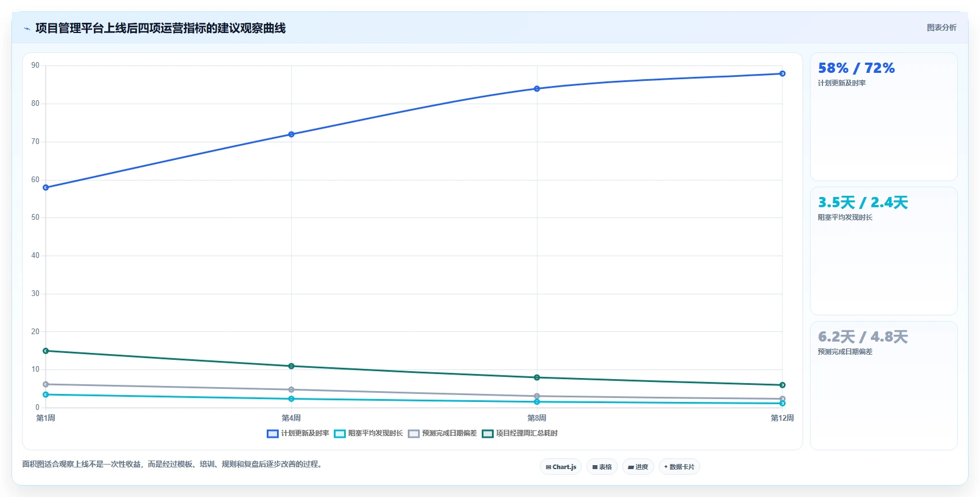This screenshot has width=980, height=497.
Task: Click the 计划更新及时率 point at 第8周
Action: coord(537,89)
